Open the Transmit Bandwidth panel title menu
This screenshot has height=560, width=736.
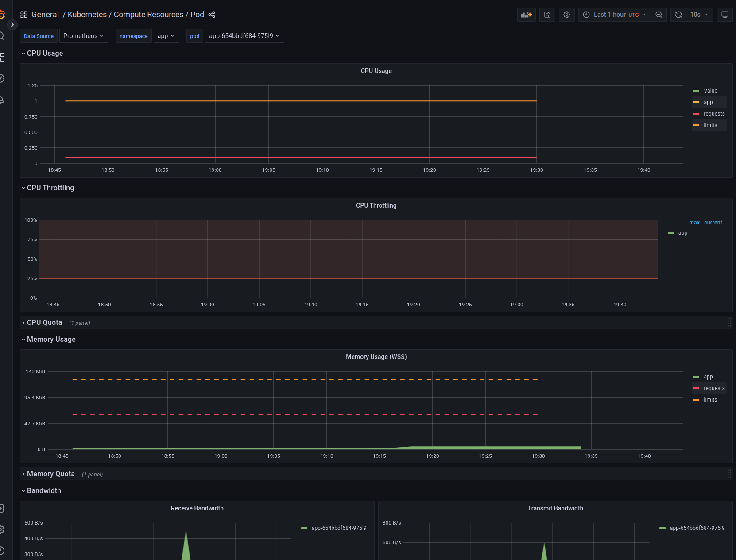[x=555, y=508]
